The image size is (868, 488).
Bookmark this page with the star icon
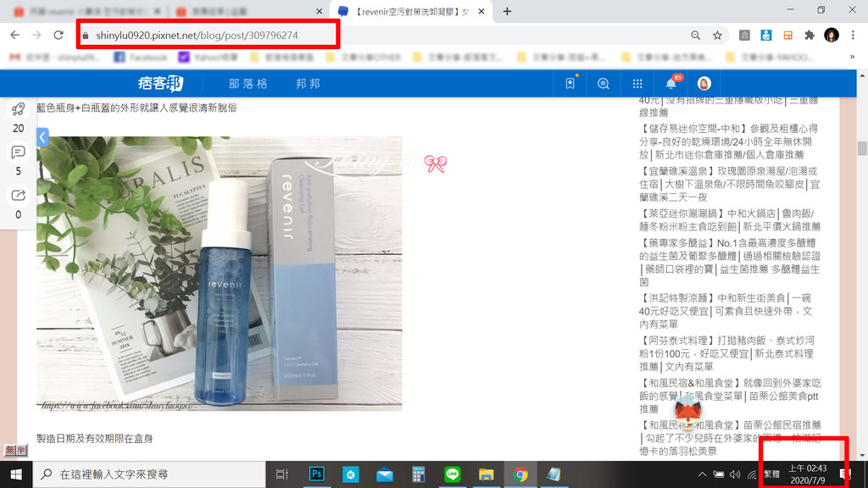pos(717,35)
